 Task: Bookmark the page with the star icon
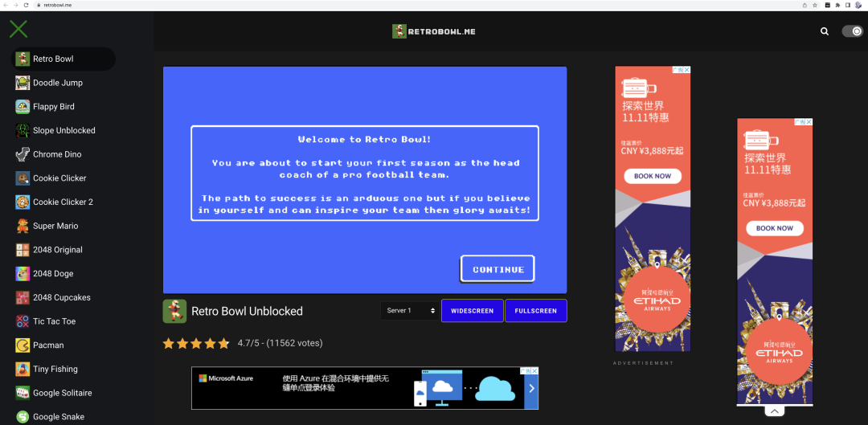815,5
